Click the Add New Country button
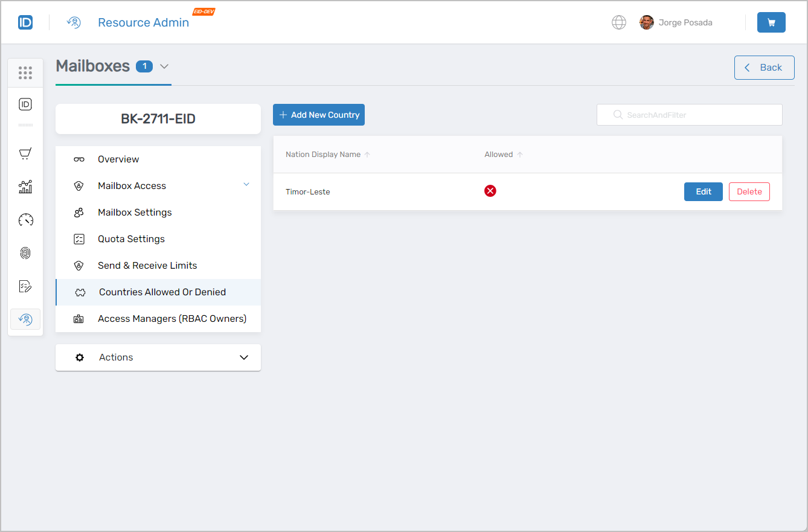Viewport: 808px width, 532px height. (319, 115)
